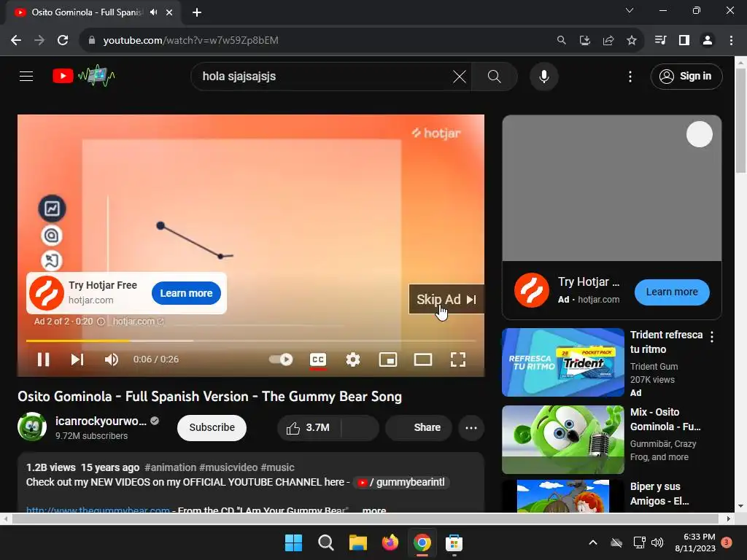Open more actions ellipsis under video

(x=471, y=427)
